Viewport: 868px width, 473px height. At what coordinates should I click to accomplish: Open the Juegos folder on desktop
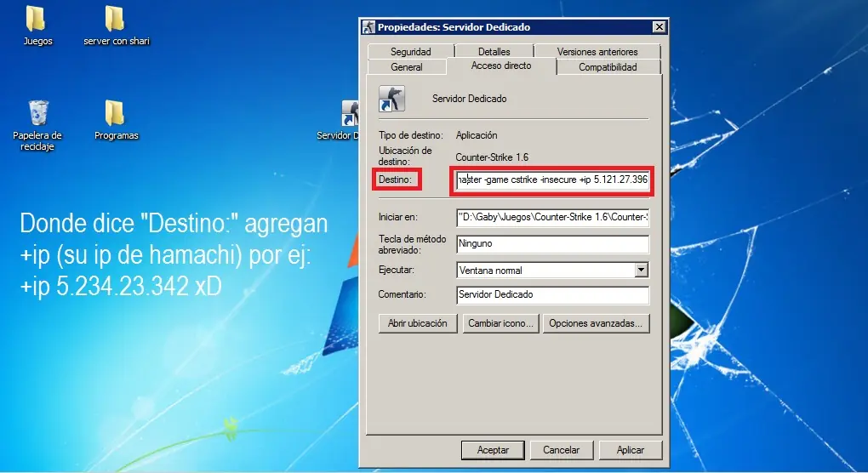point(37,26)
